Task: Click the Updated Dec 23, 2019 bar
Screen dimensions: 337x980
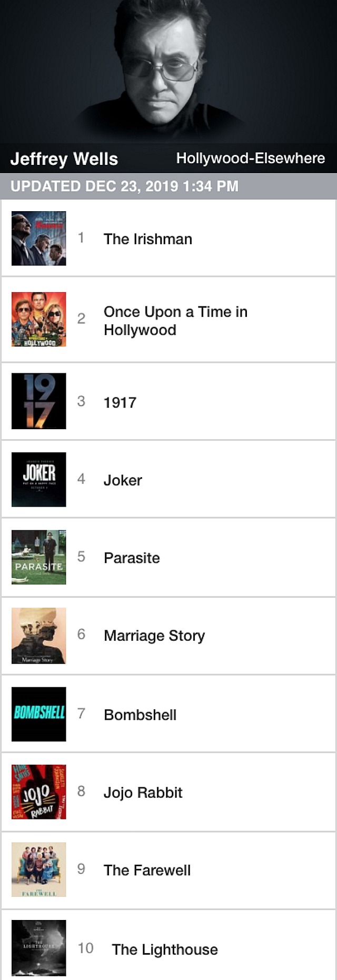Action: coord(168,186)
